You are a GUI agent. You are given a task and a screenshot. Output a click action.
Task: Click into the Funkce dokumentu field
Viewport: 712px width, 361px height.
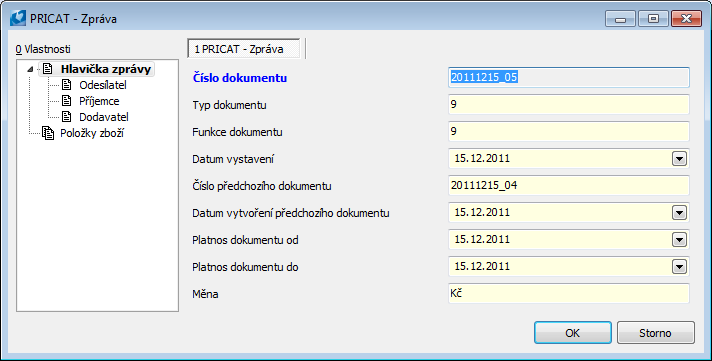569,132
